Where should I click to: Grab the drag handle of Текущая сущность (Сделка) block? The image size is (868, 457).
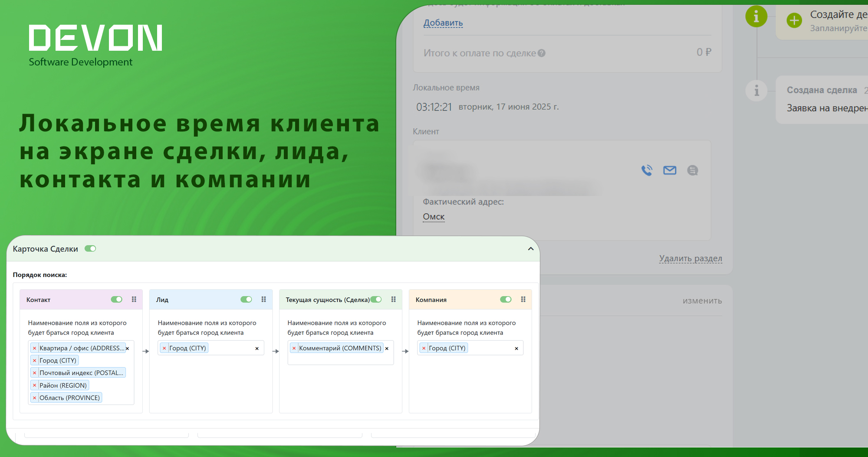[393, 299]
